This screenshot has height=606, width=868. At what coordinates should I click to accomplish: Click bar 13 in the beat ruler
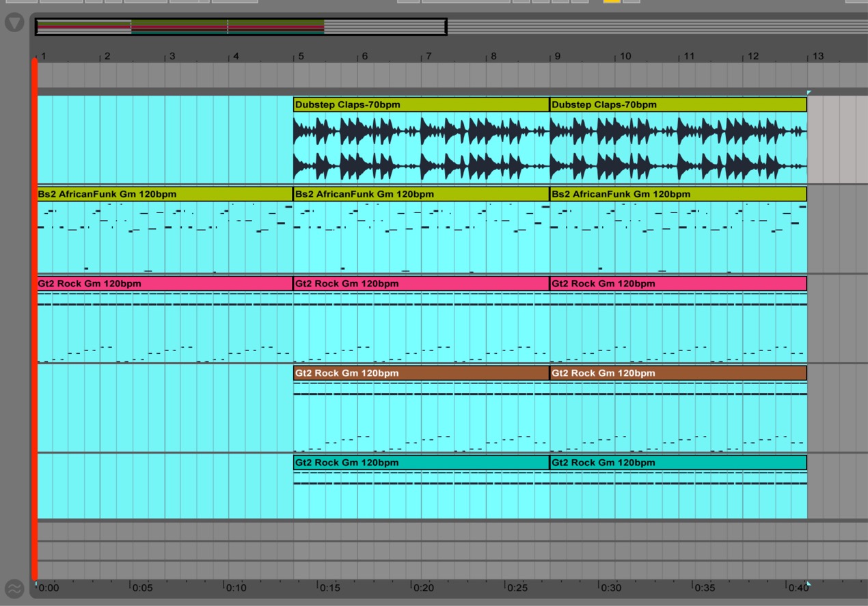point(817,56)
